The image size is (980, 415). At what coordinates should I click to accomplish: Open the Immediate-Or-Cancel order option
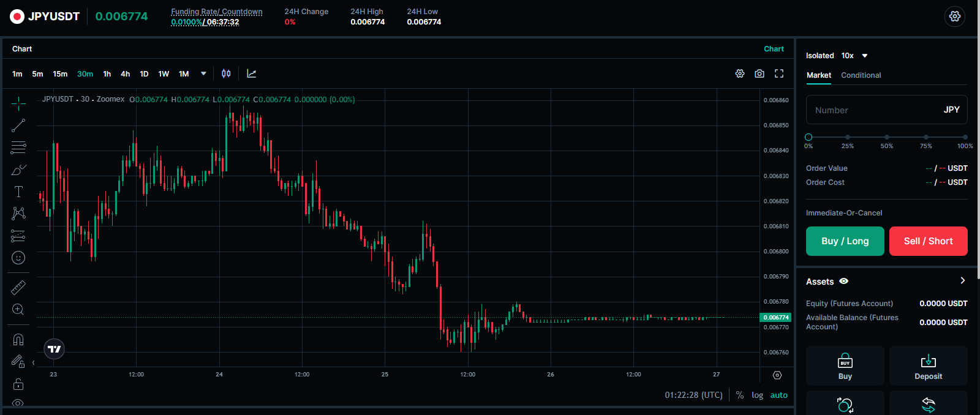click(x=844, y=213)
